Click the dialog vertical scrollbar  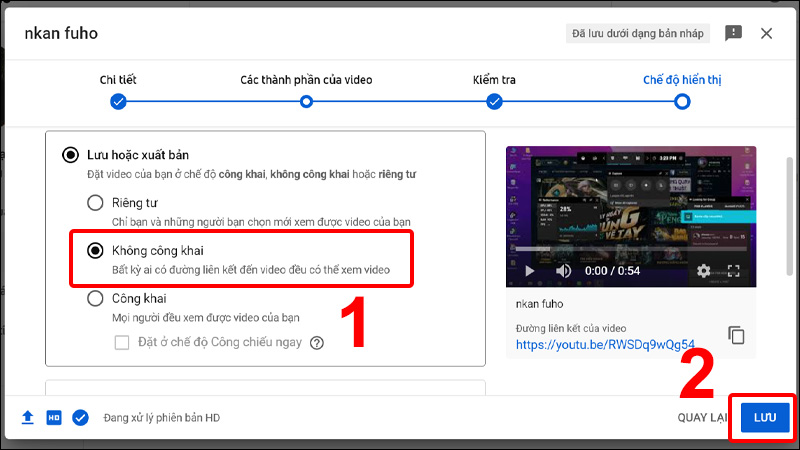[x=789, y=217]
